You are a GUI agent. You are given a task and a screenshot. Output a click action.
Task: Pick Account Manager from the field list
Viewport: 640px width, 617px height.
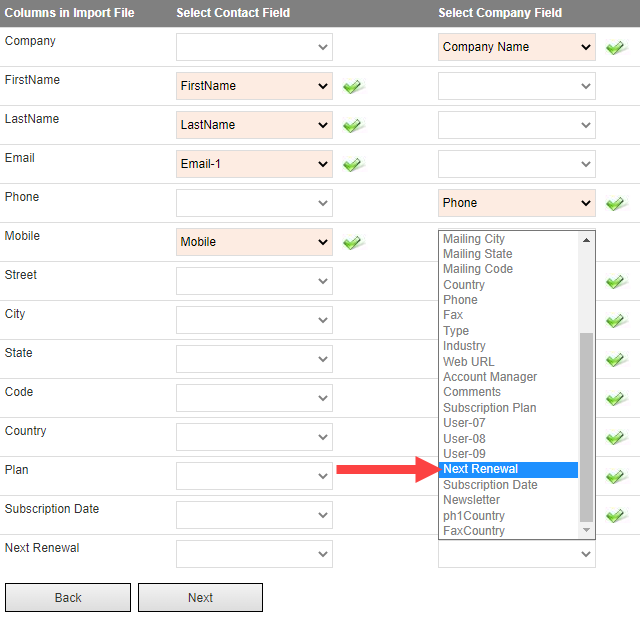click(490, 377)
